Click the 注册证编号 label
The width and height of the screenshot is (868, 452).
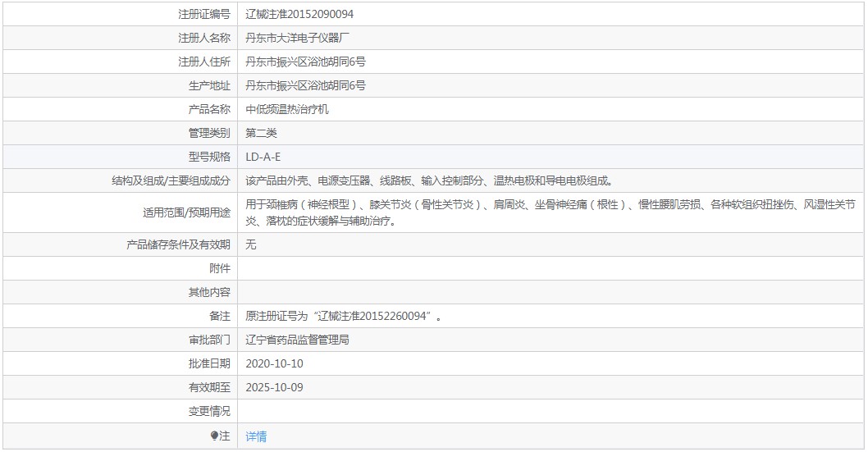tap(203, 15)
